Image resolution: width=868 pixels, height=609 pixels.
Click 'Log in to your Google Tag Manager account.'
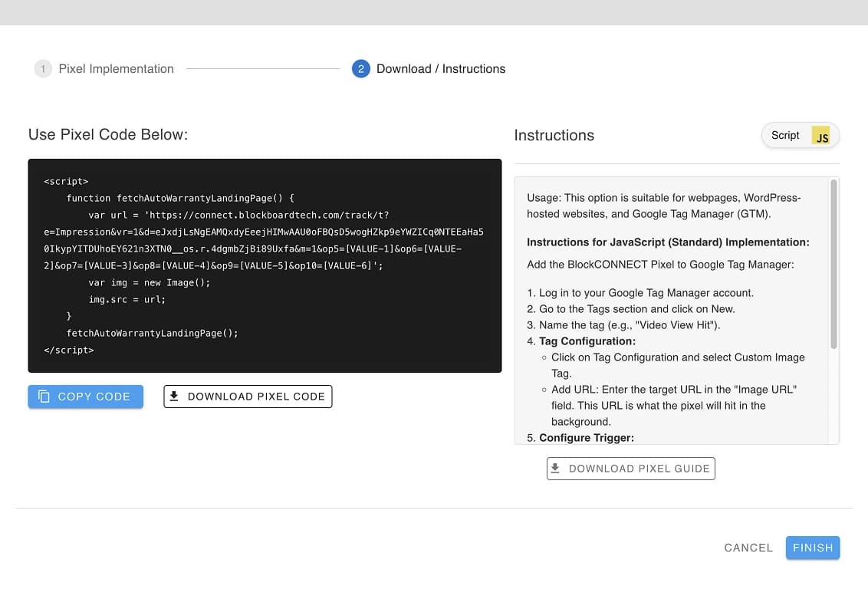coord(646,293)
